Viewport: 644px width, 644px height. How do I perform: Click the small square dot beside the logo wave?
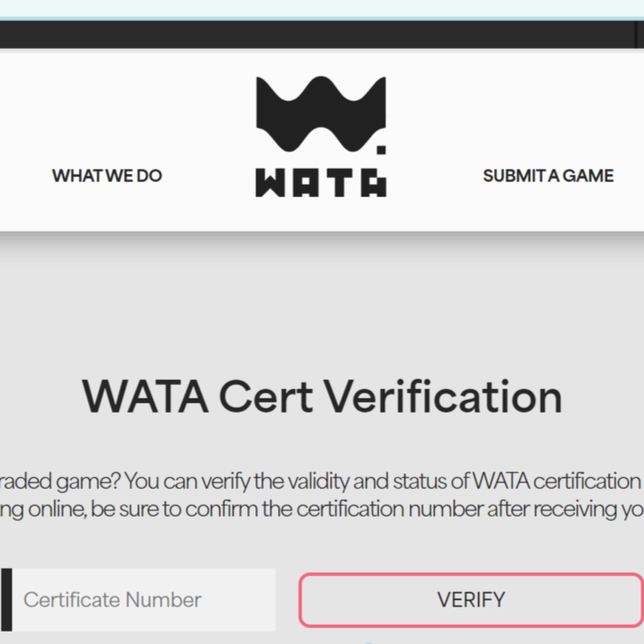[381, 150]
